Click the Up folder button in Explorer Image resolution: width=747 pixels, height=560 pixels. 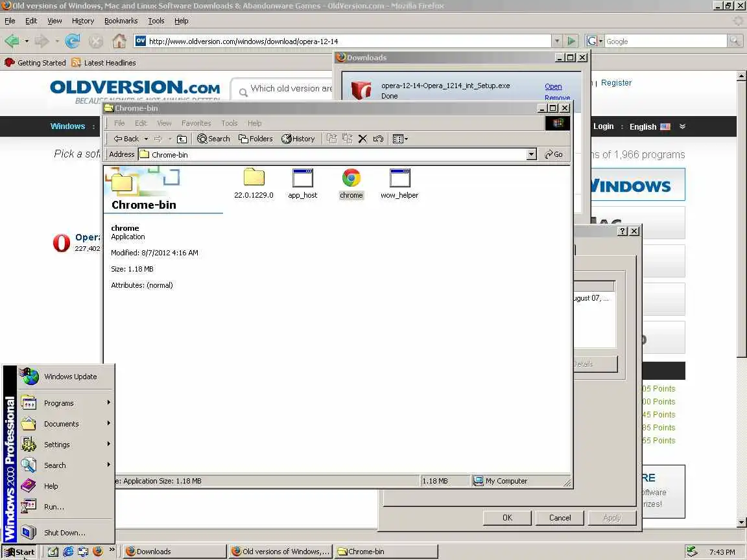(x=182, y=139)
